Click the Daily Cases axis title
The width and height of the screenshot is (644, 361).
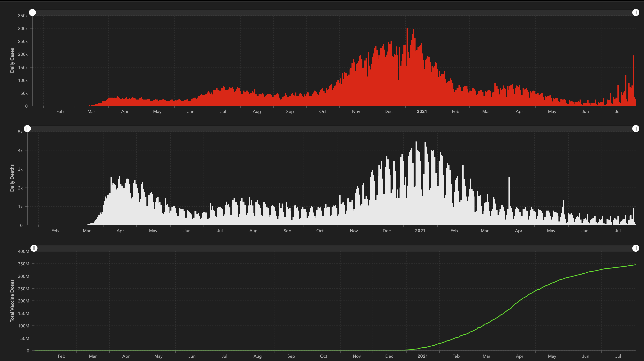point(12,60)
